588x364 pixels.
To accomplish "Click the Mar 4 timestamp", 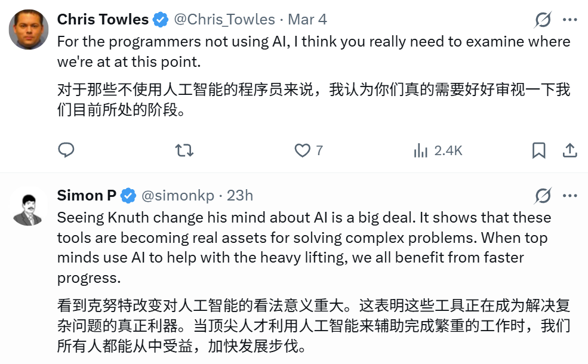I will (307, 20).
